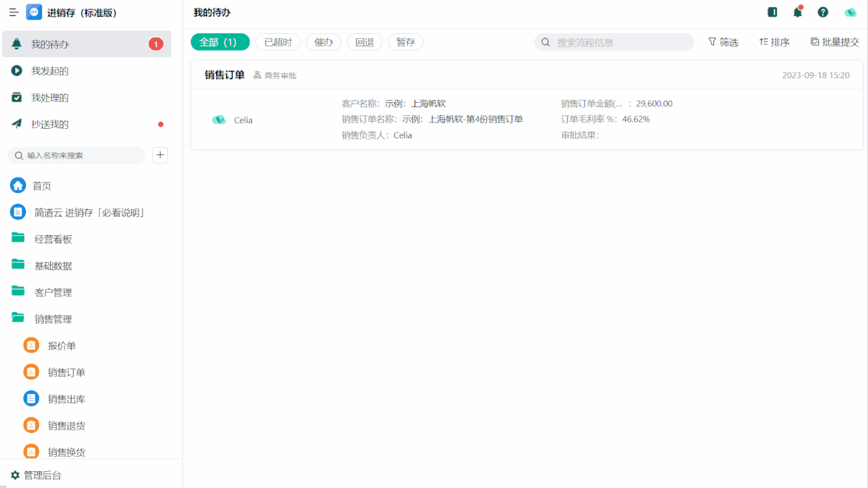Click the 批量提交 button

coord(835,42)
